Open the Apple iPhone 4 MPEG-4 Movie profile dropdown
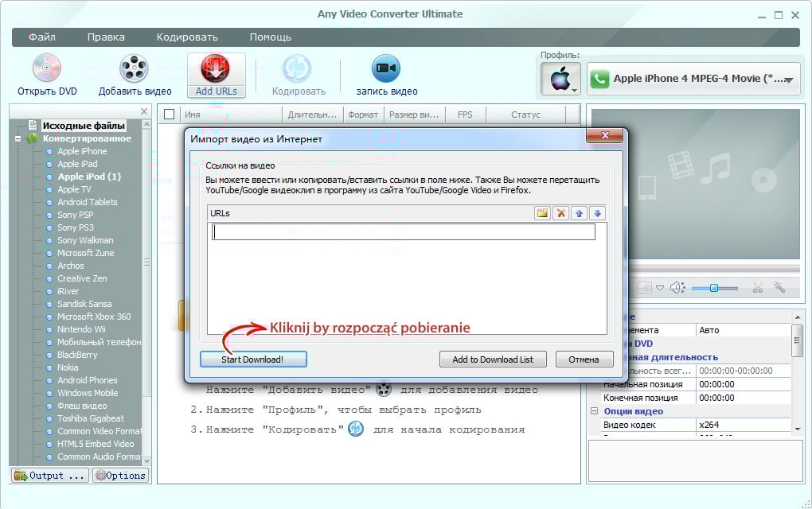 (x=694, y=80)
